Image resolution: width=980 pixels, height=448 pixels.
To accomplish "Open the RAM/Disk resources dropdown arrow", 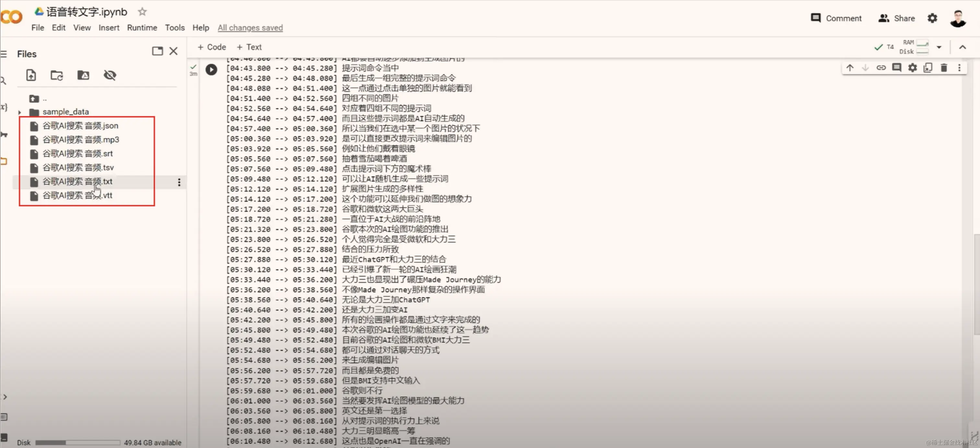I will click(x=939, y=47).
